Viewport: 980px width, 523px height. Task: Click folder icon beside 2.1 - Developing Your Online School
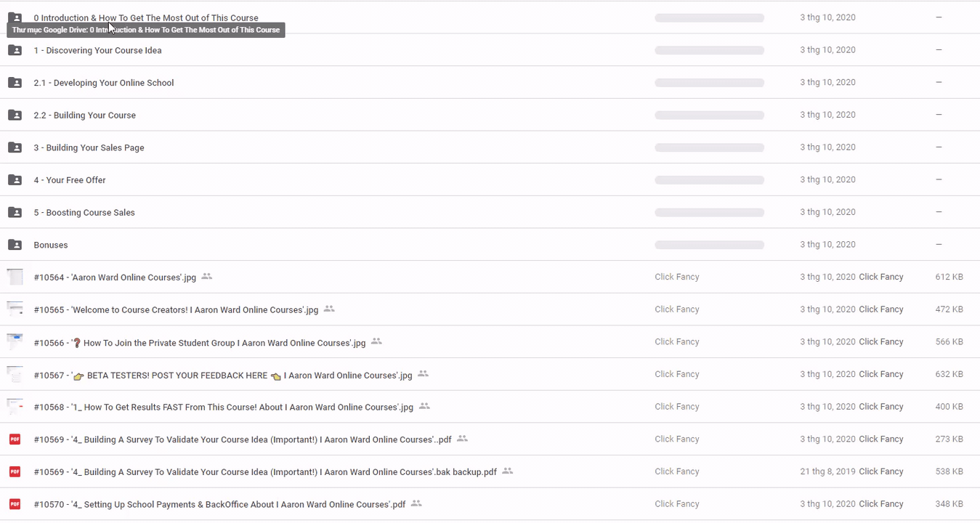pos(15,83)
